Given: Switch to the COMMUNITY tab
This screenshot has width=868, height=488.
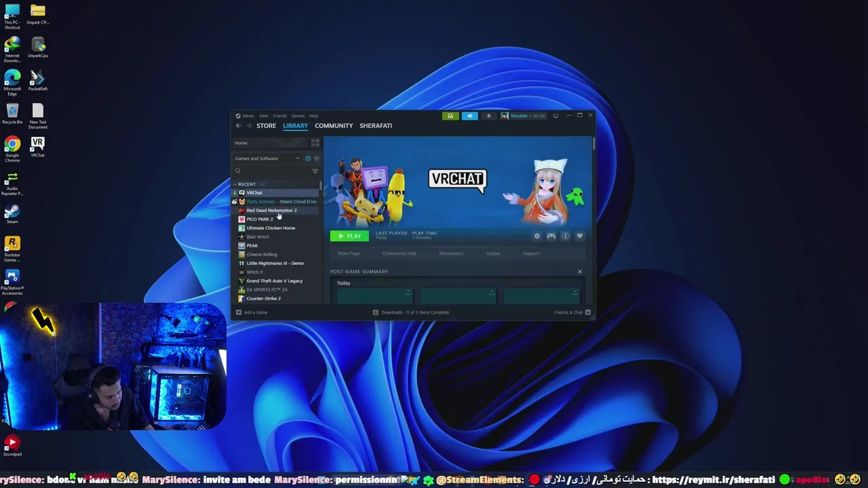Looking at the screenshot, I should point(334,125).
